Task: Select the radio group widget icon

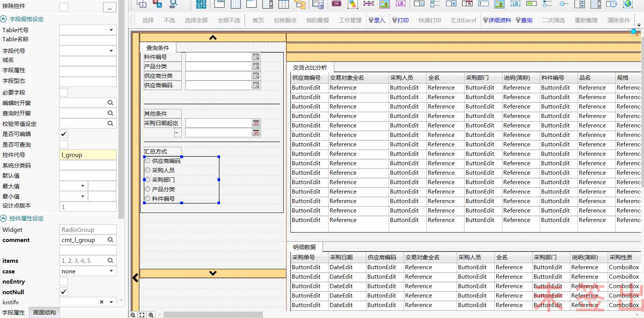Action: coord(547,4)
